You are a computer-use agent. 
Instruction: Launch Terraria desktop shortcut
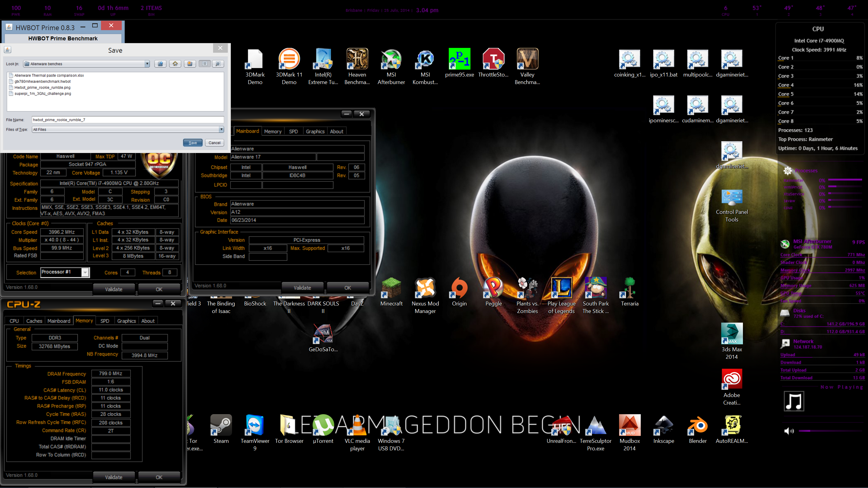(629, 292)
